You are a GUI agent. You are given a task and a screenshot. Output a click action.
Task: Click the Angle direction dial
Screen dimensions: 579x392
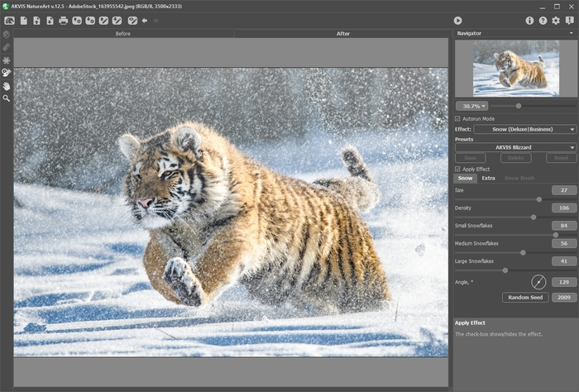539,282
